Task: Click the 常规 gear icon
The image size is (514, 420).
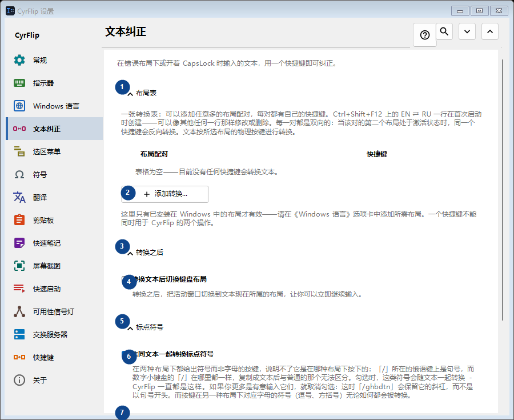Action: 19,60
